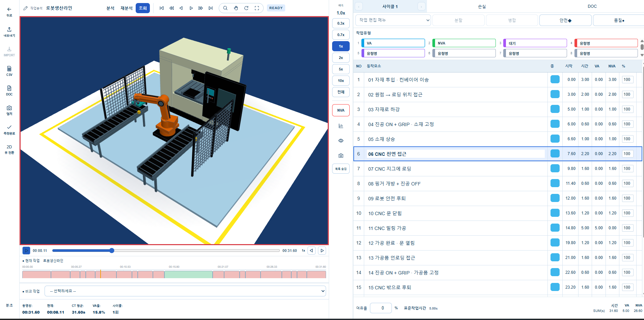
Task: Switch to the 분석 tab
Action: pyautogui.click(x=110, y=8)
